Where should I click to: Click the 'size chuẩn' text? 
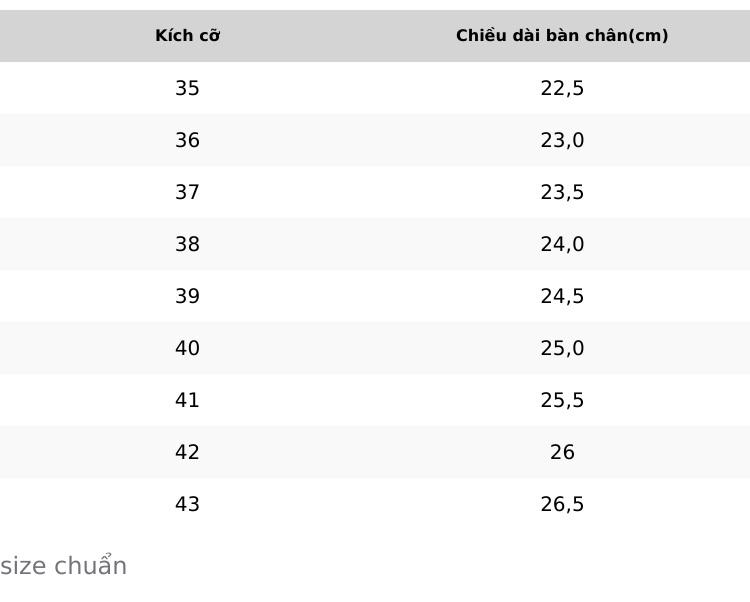63,565
